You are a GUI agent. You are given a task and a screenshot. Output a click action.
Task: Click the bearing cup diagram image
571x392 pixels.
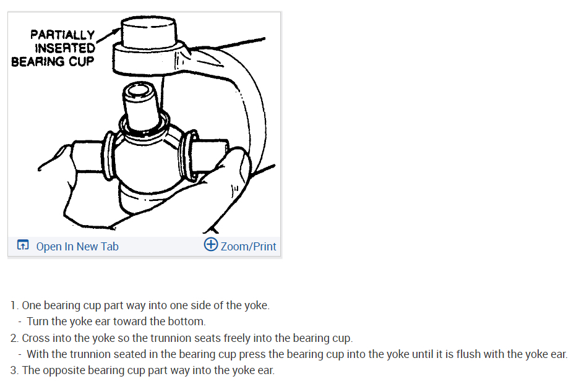(x=144, y=124)
